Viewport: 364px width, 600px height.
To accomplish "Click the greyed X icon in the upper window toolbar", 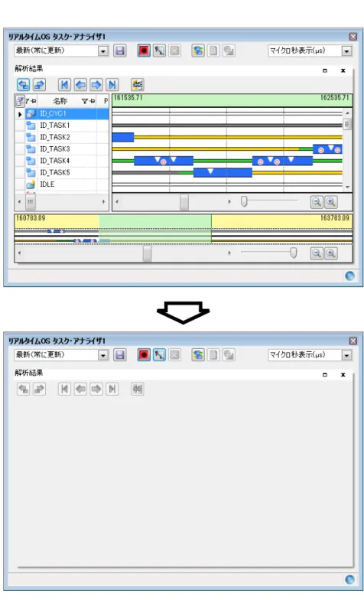I will click(x=174, y=51).
